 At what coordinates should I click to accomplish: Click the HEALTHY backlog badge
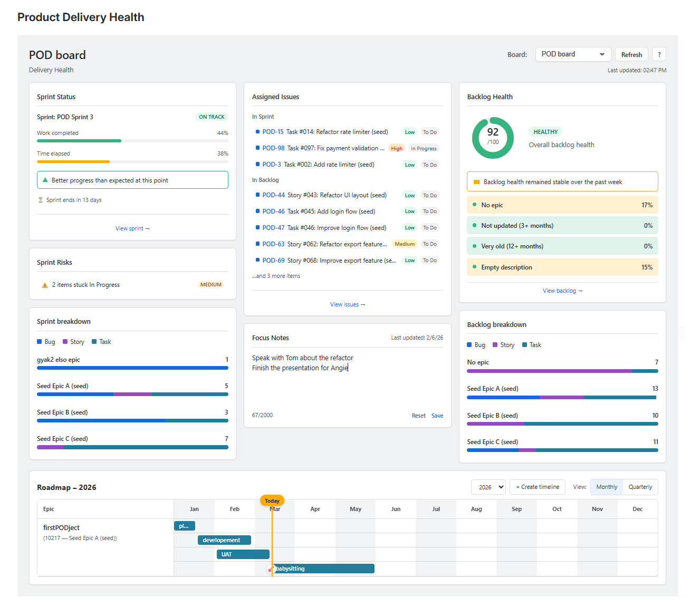[x=545, y=132]
